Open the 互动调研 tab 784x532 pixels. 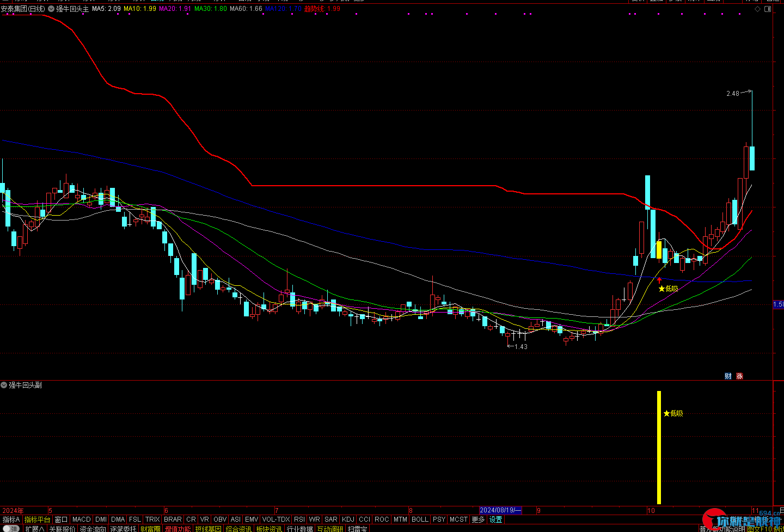[x=330, y=529]
